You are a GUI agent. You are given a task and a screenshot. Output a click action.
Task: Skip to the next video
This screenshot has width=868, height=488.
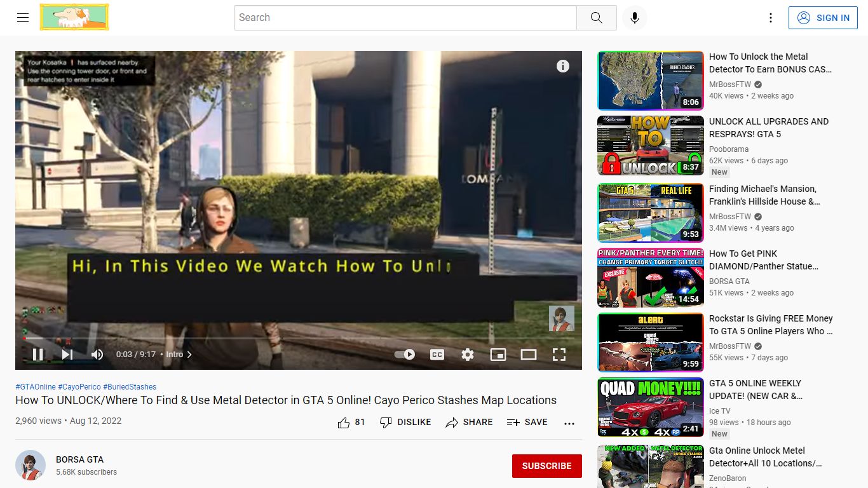tap(67, 355)
